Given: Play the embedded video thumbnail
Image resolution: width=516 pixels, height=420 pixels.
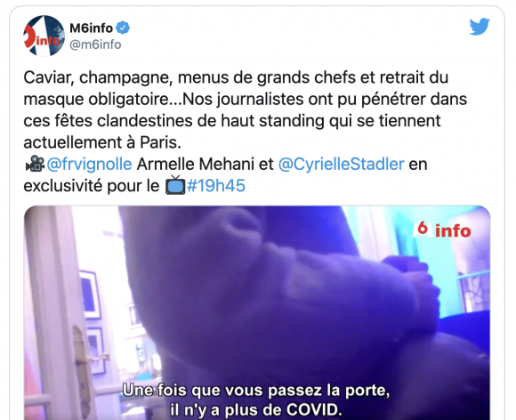Looking at the screenshot, I should [257, 312].
